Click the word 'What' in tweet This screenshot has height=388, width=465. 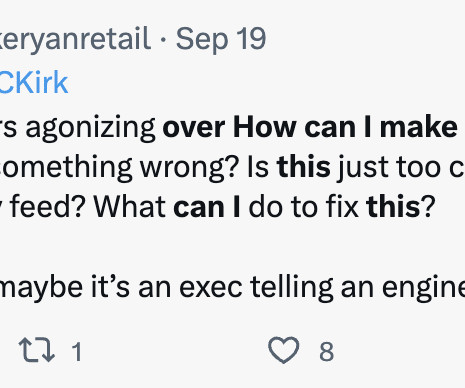click(130, 206)
